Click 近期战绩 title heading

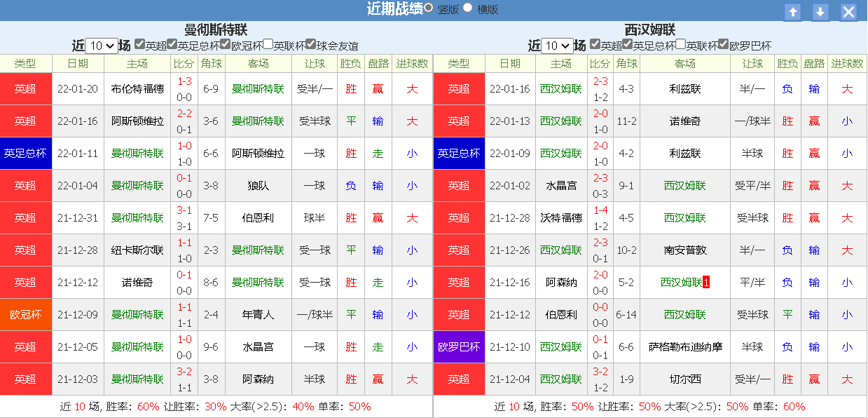click(x=394, y=8)
